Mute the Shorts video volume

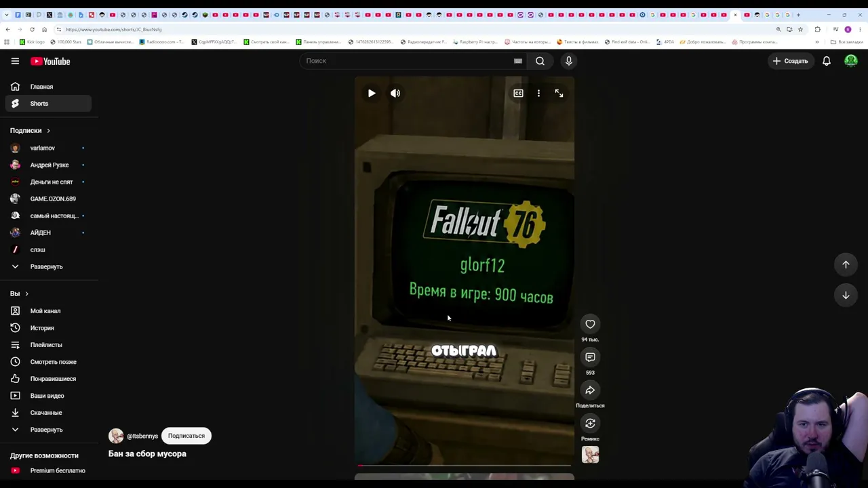pyautogui.click(x=395, y=93)
